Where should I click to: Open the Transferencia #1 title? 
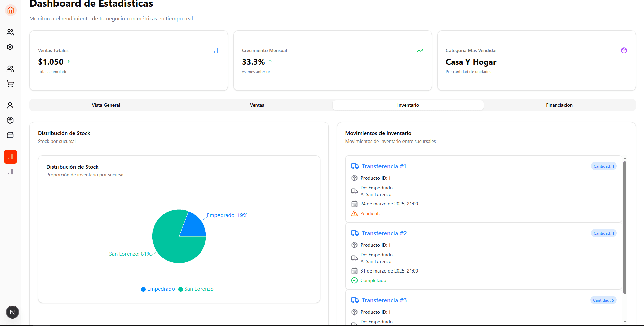[x=384, y=166]
